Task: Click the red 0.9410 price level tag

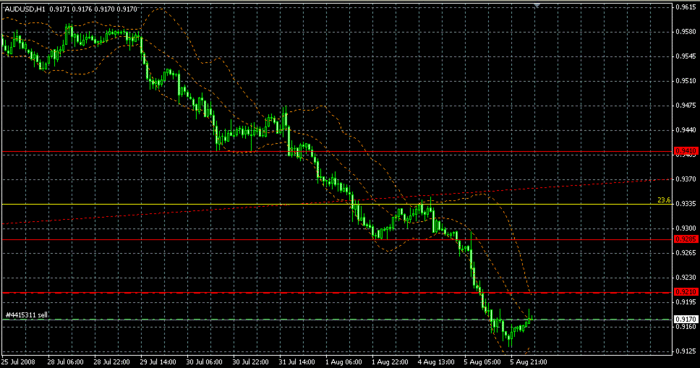Action: [x=686, y=151]
